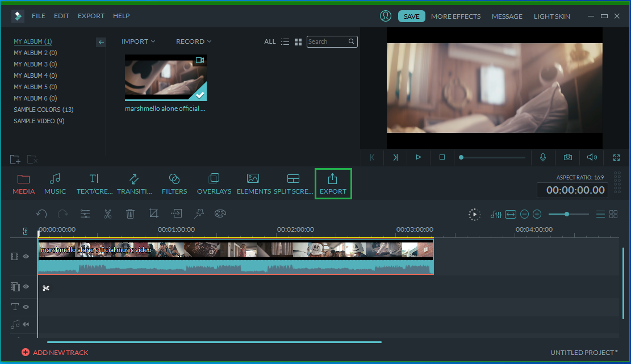Select the marshmello alone media thumbnail

coord(165,78)
